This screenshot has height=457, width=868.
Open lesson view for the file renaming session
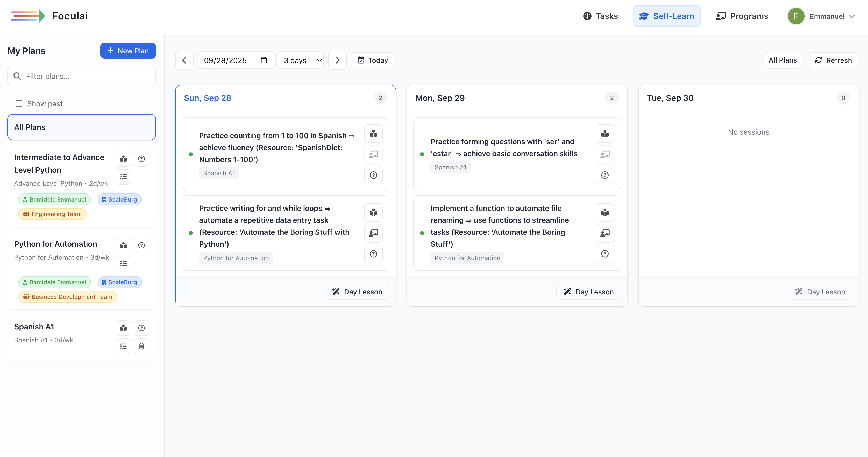pyautogui.click(x=604, y=233)
